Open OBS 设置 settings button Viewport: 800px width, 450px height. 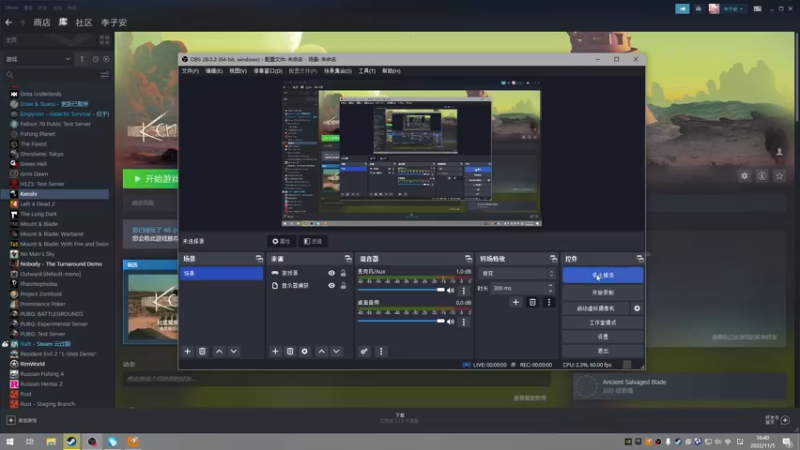click(603, 337)
